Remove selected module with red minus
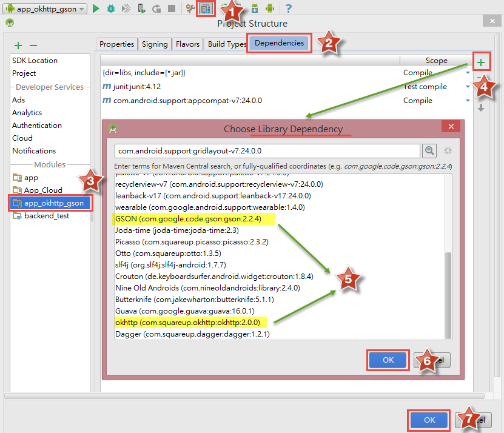504x433 pixels. [x=33, y=45]
